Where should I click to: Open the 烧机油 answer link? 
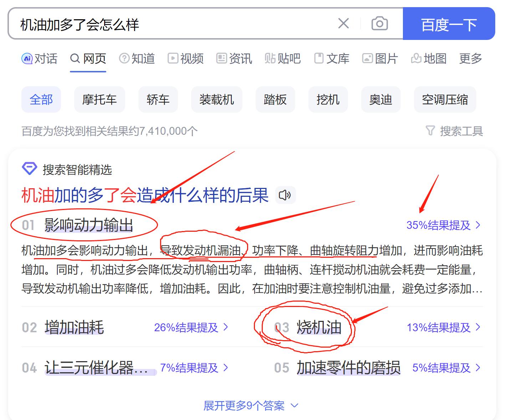318,327
